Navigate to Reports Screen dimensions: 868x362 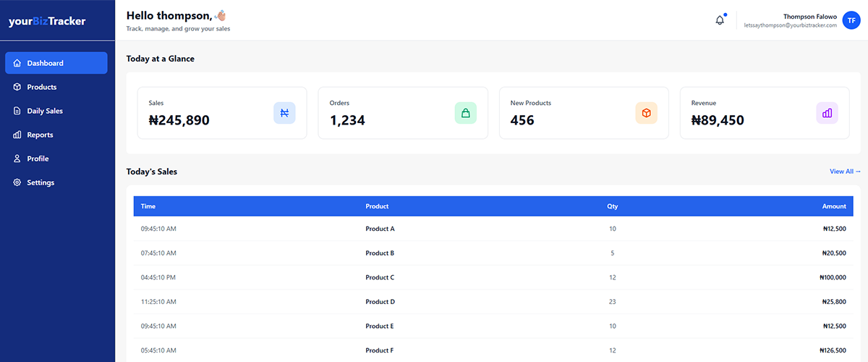coord(56,135)
